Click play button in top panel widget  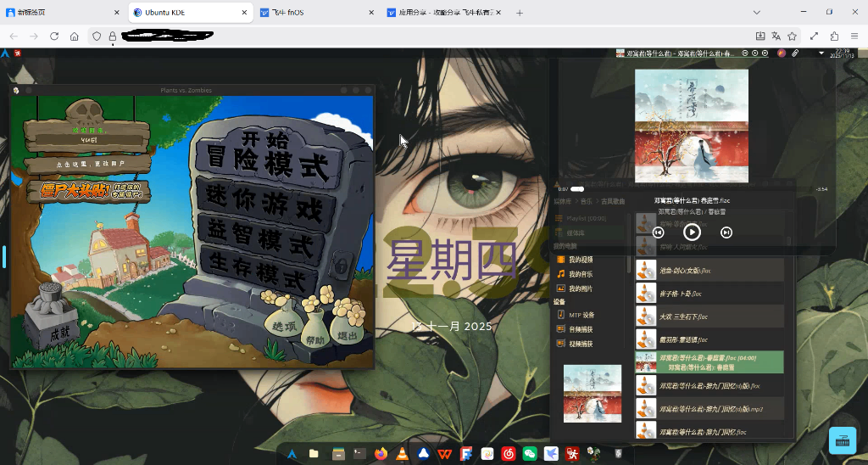tap(755, 53)
